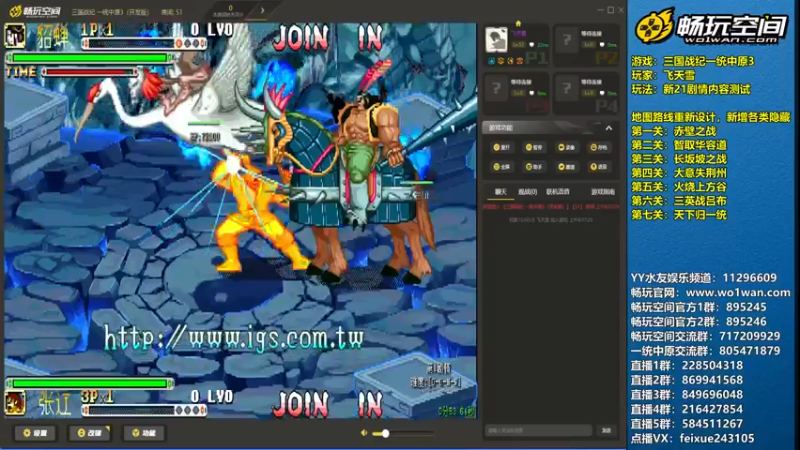Click the room host home icon above P1

click(x=518, y=23)
